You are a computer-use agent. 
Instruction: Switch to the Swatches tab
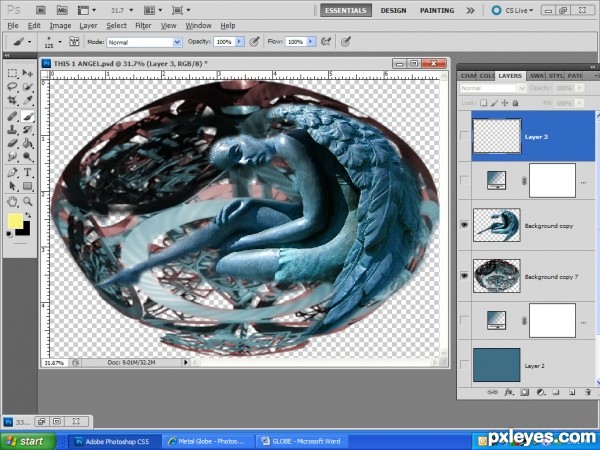click(536, 76)
